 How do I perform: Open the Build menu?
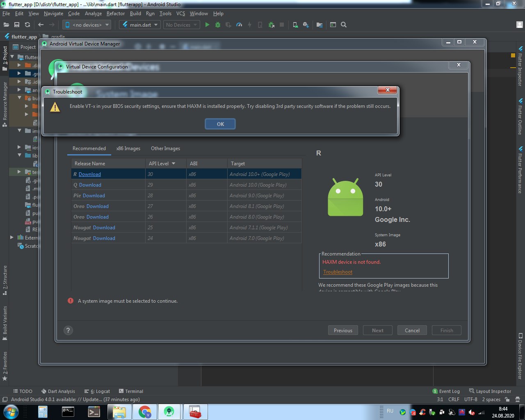pyautogui.click(x=135, y=14)
